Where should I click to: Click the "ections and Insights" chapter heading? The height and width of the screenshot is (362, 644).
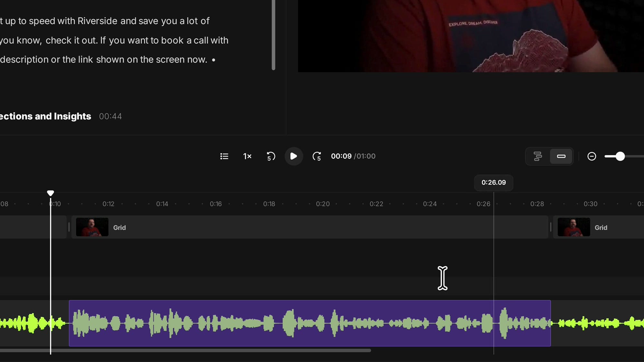tap(45, 116)
